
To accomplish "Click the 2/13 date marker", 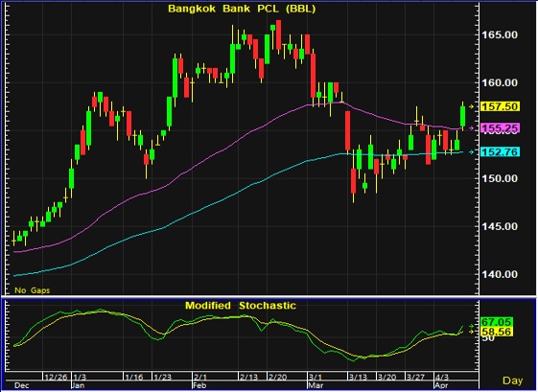I will [x=248, y=377].
